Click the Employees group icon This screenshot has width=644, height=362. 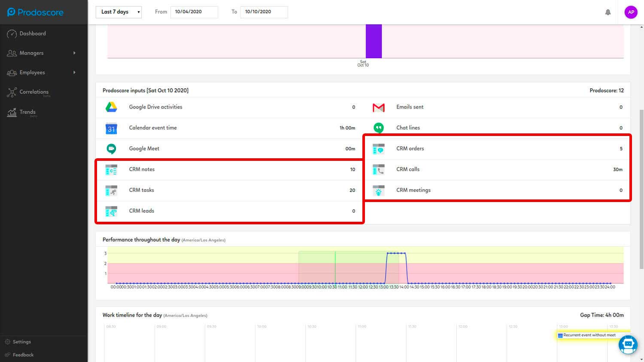(x=12, y=72)
